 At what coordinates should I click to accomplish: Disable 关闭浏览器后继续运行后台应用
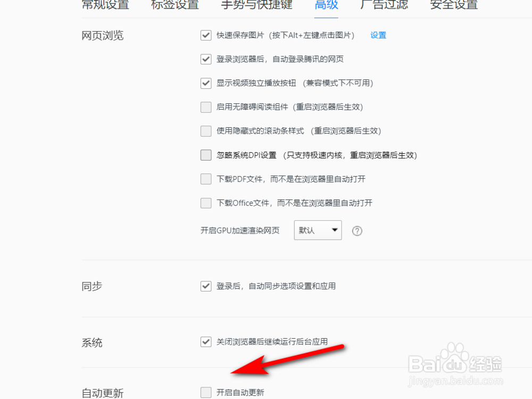(x=206, y=342)
